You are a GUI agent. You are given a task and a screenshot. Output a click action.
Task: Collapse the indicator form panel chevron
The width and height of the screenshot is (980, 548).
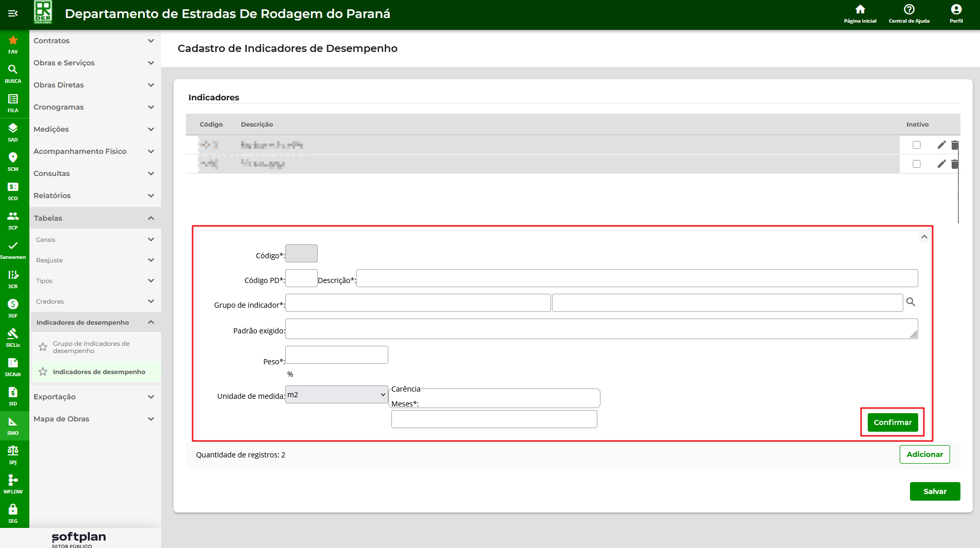point(924,237)
